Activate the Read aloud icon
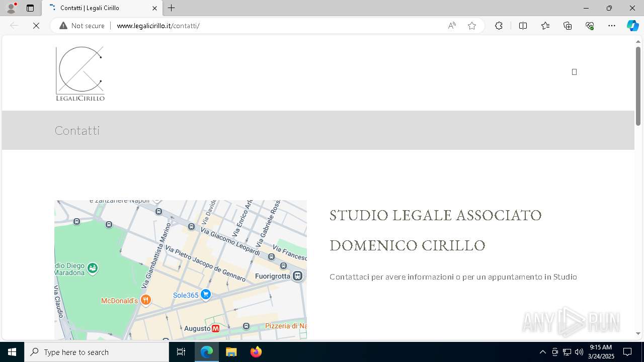The image size is (644, 362). [x=452, y=26]
